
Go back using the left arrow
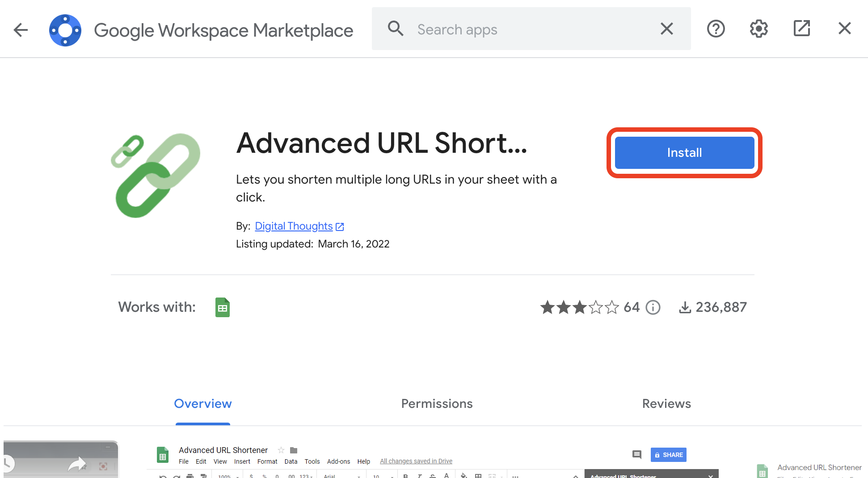coord(21,30)
